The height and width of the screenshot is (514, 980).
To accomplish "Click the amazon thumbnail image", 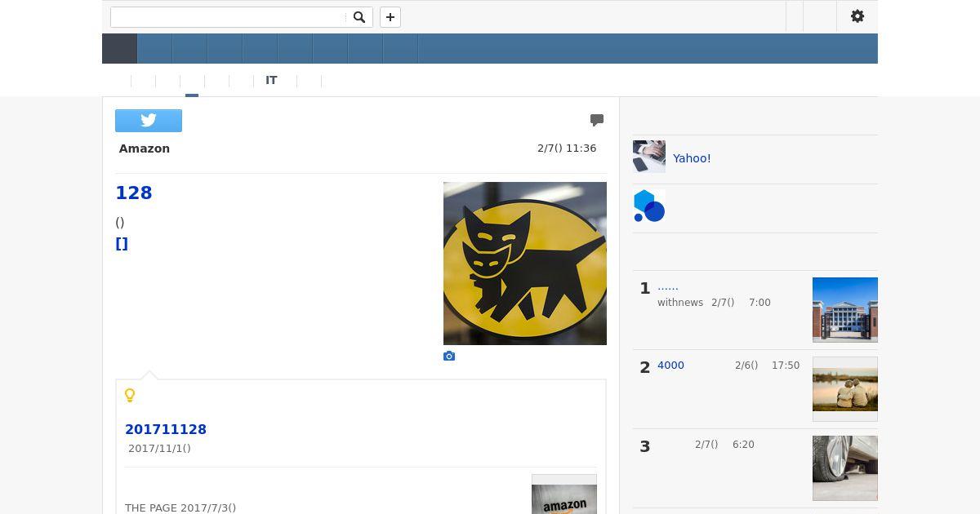I will (x=564, y=494).
